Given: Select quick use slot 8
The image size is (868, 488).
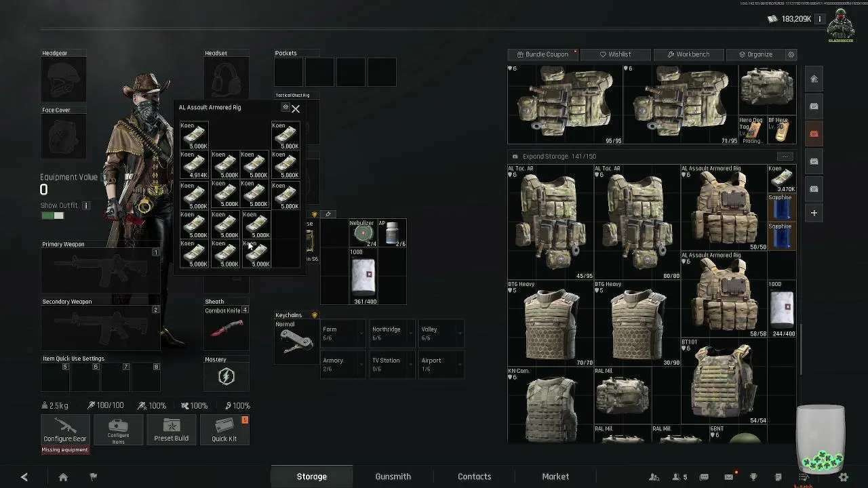Looking at the screenshot, I should click(x=146, y=377).
